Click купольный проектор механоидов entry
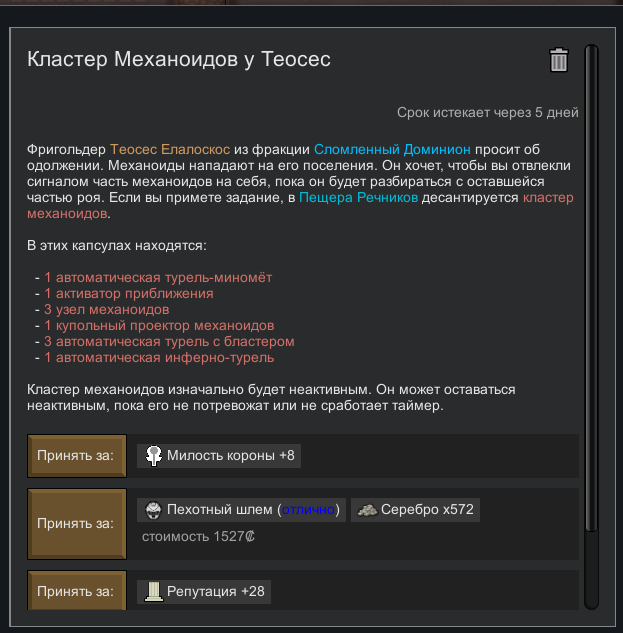The image size is (623, 633). coord(159,325)
